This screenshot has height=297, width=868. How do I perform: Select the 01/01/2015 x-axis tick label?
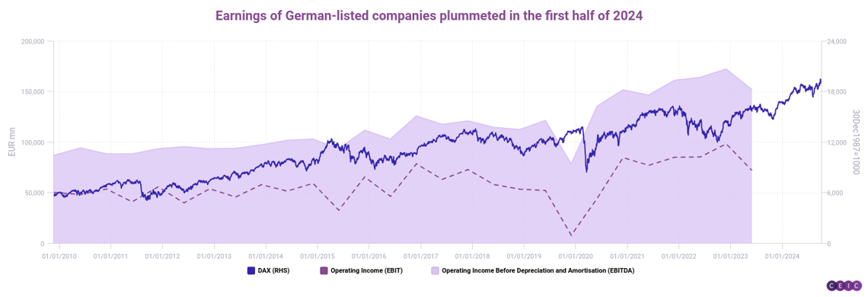[x=318, y=256]
